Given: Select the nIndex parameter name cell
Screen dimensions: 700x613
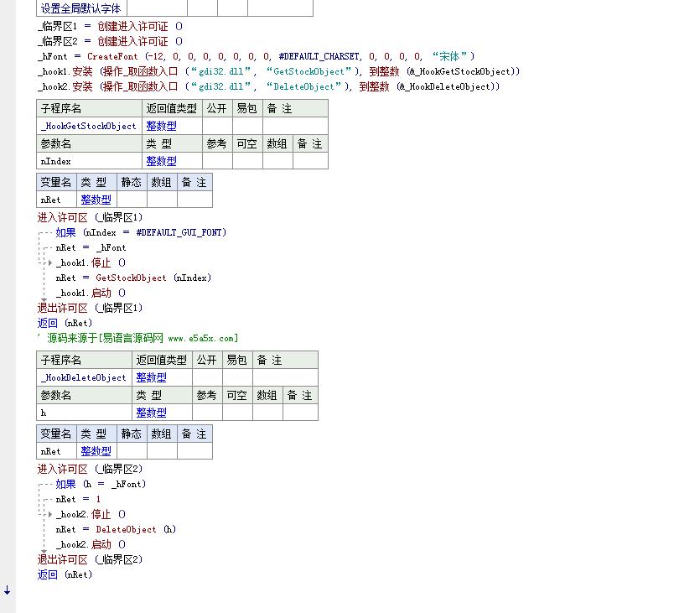Looking at the screenshot, I should click(x=90, y=161).
